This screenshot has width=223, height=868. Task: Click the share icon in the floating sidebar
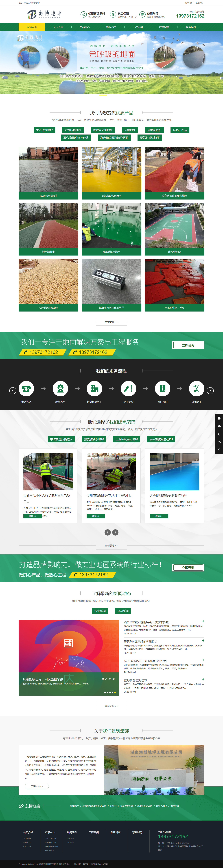(x=219, y=450)
